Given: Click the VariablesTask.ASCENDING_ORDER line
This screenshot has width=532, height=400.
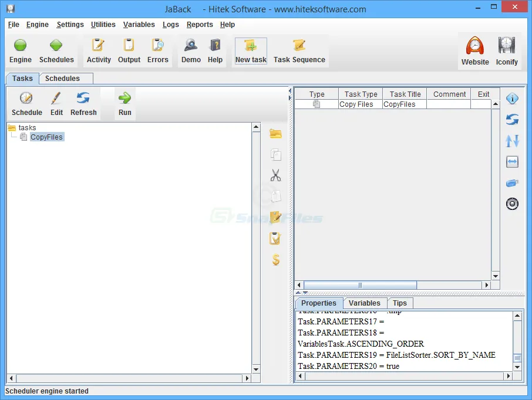Looking at the screenshot, I should (x=361, y=344).
